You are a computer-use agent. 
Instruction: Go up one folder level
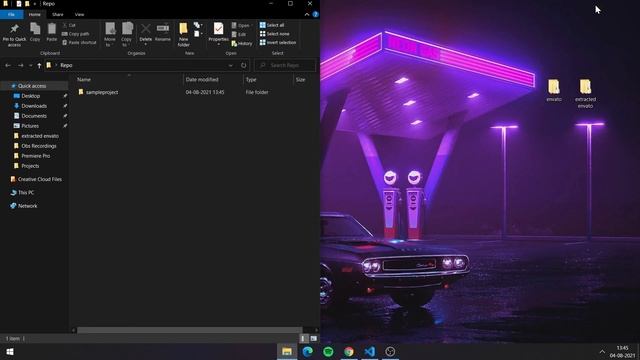[x=39, y=65]
